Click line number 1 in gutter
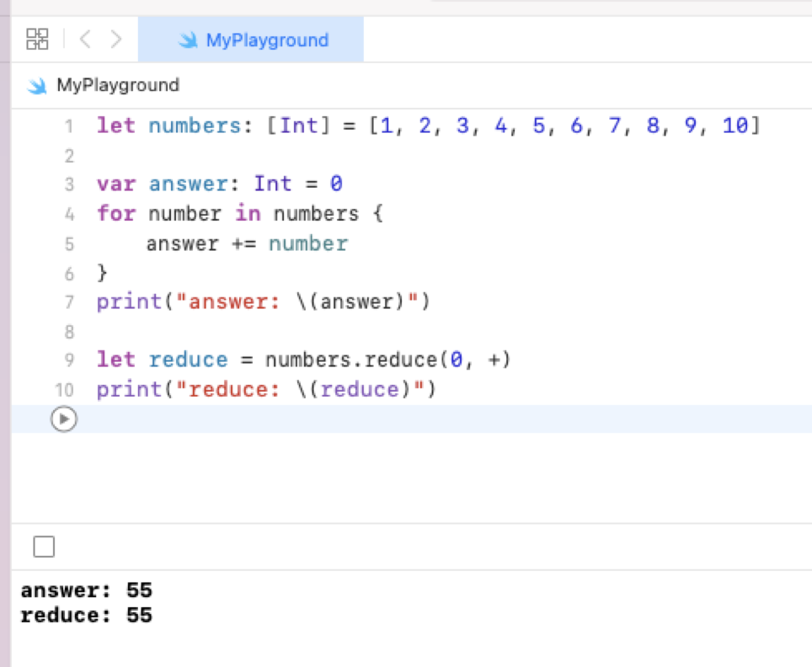This screenshot has height=667, width=812. (69, 126)
